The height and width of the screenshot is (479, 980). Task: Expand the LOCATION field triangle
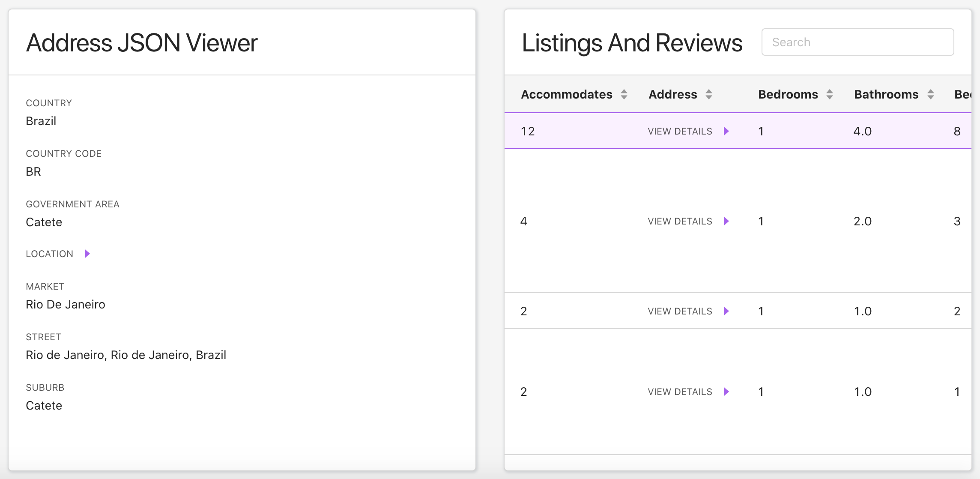tap(87, 254)
